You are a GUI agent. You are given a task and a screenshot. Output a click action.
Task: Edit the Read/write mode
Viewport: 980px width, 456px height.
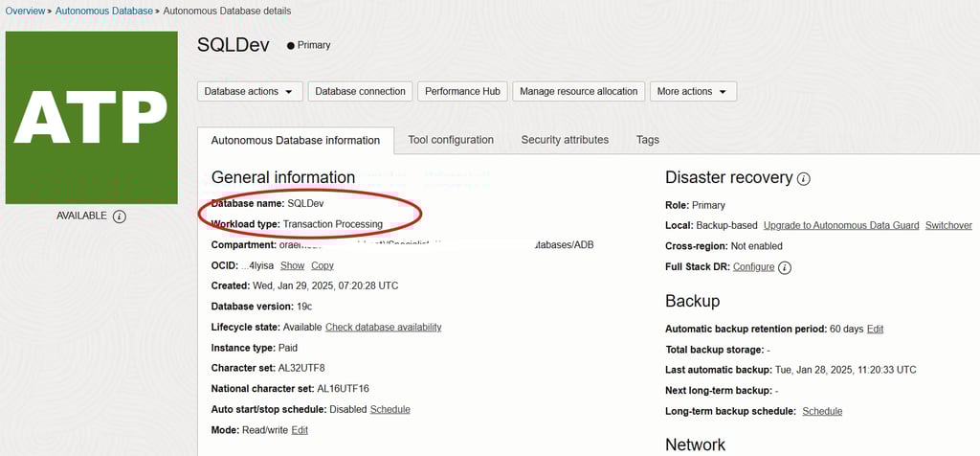pos(300,430)
